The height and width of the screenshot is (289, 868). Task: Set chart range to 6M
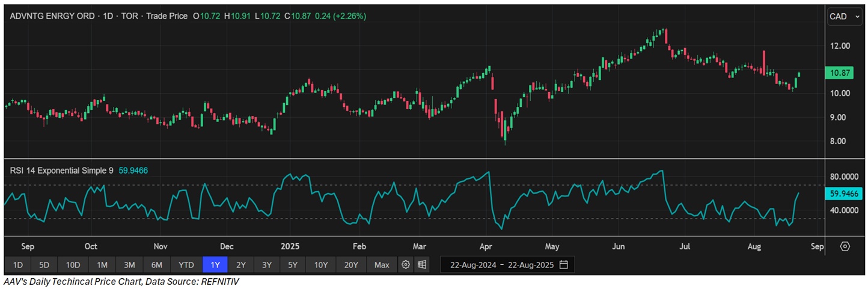click(156, 264)
